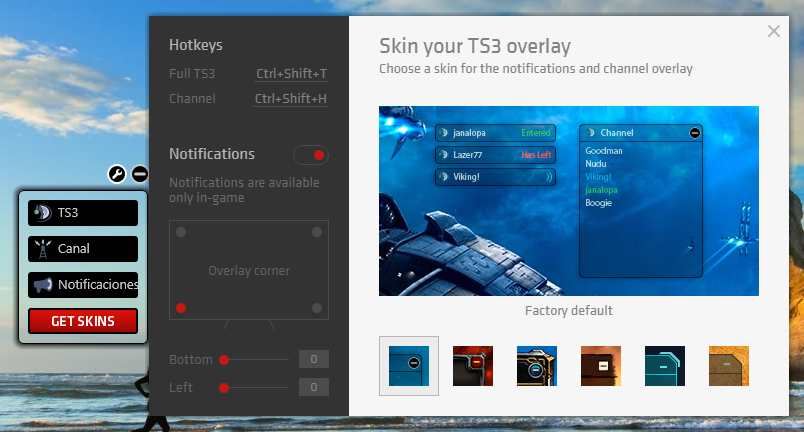
Task: Select the top-right overlay corner
Action: point(316,232)
